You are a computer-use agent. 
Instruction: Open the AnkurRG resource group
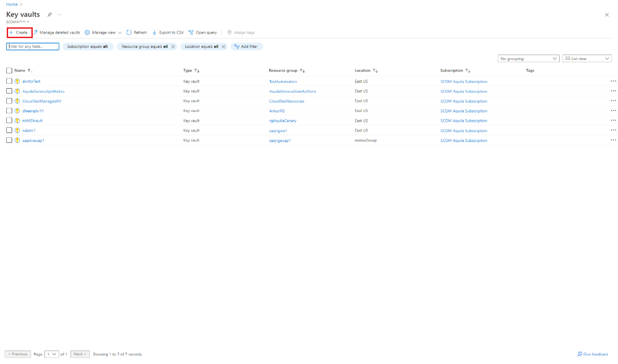coord(277,111)
